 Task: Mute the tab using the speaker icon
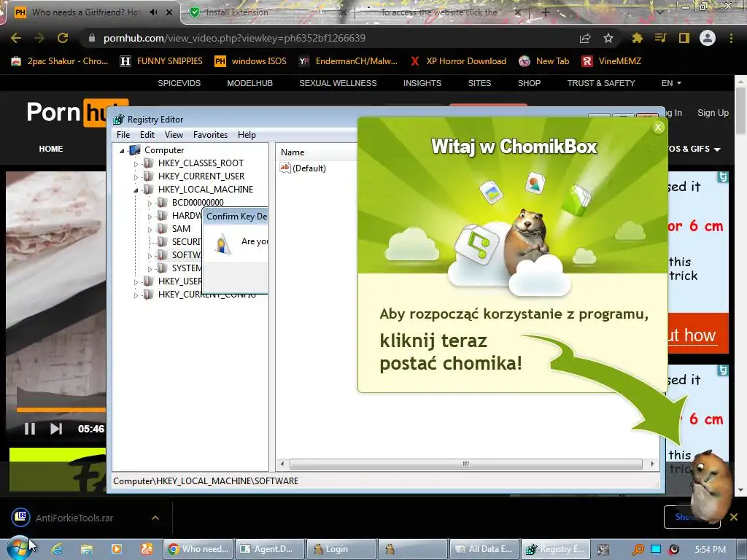click(x=153, y=12)
